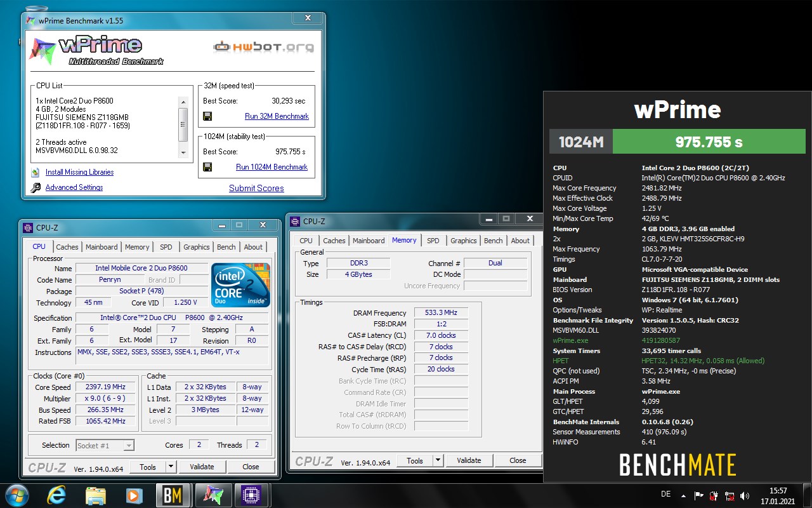Click the power tray icon
This screenshot has height=508, width=812.
pos(714,496)
